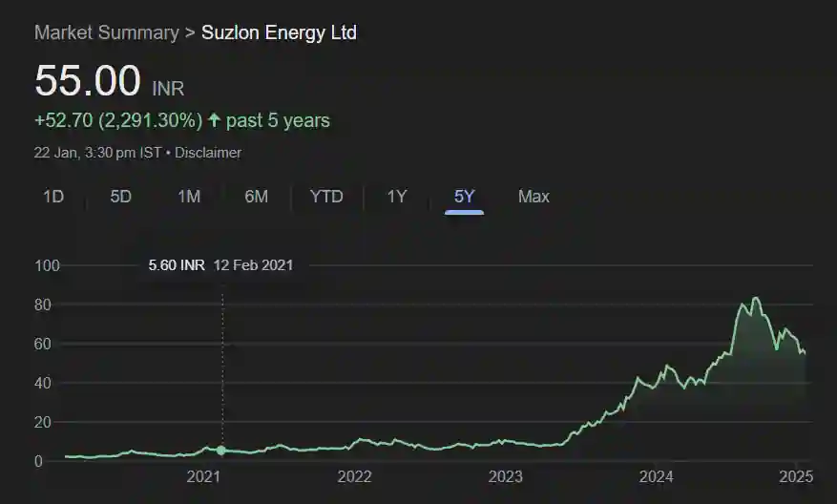Click the 80 y-axis label

(43, 304)
